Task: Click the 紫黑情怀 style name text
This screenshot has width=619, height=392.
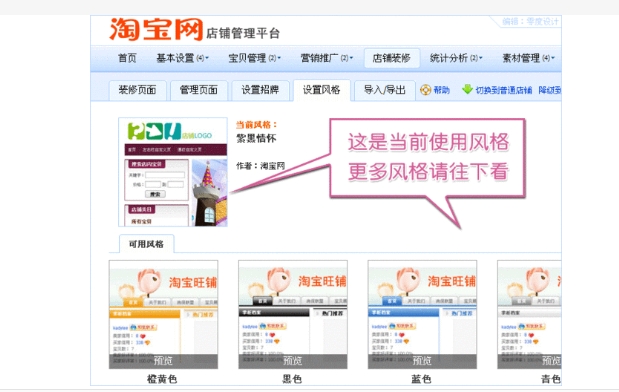Action: click(256, 139)
